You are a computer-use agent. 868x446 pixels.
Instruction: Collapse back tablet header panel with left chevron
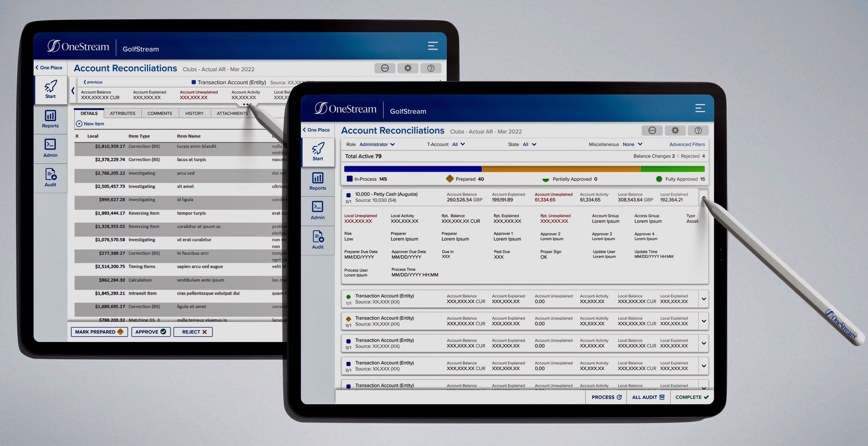coord(73,91)
